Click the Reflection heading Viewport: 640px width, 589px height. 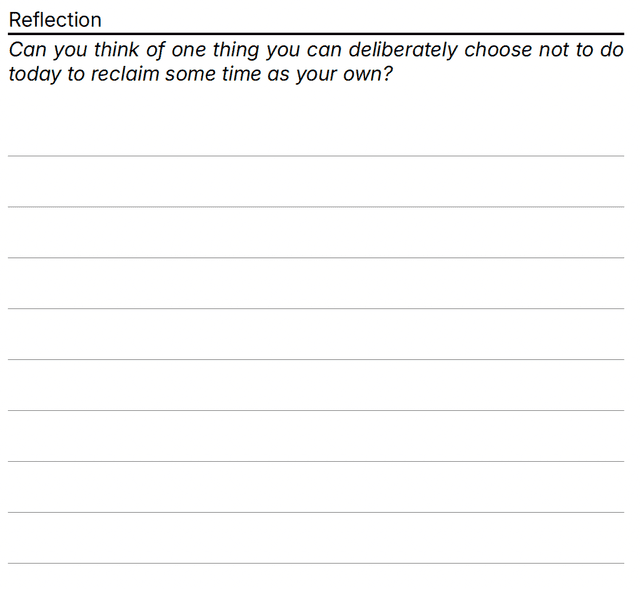pos(55,19)
